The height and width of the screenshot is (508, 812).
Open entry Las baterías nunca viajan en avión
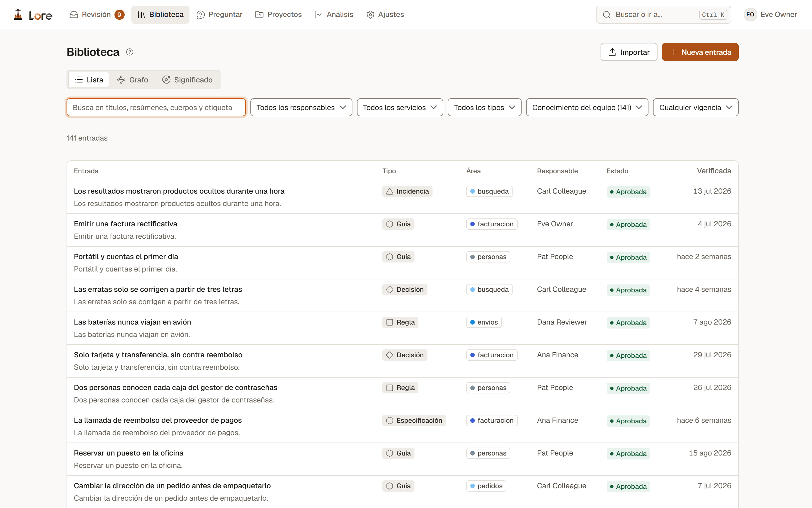132,322
